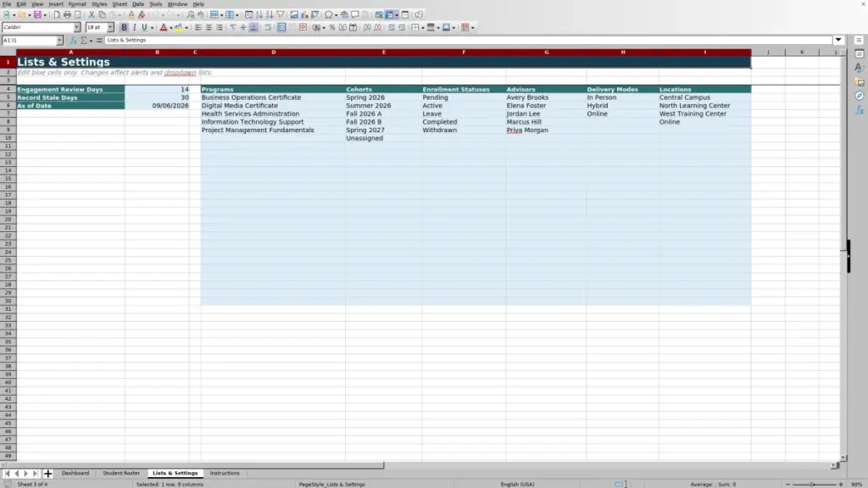Click the Copy icon
Screen dimensions: 868x488
102,15
